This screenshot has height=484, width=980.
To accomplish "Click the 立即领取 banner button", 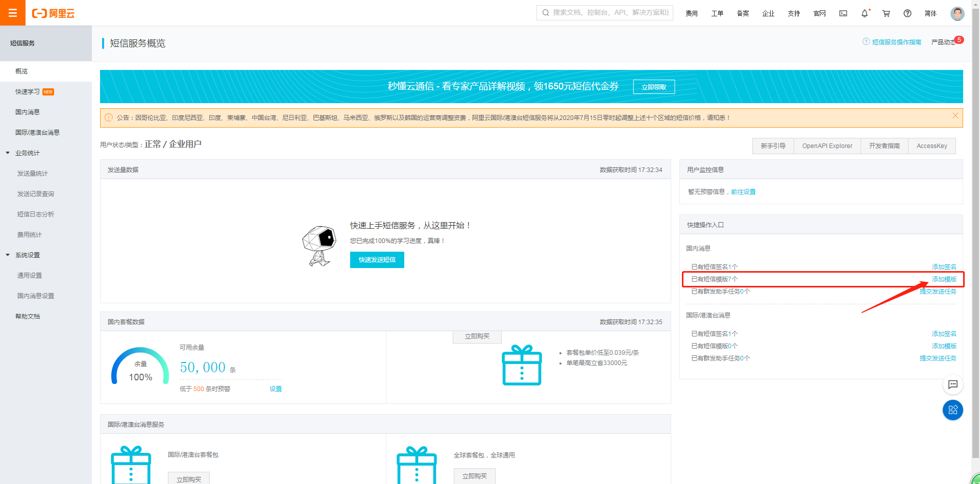I will (654, 87).
